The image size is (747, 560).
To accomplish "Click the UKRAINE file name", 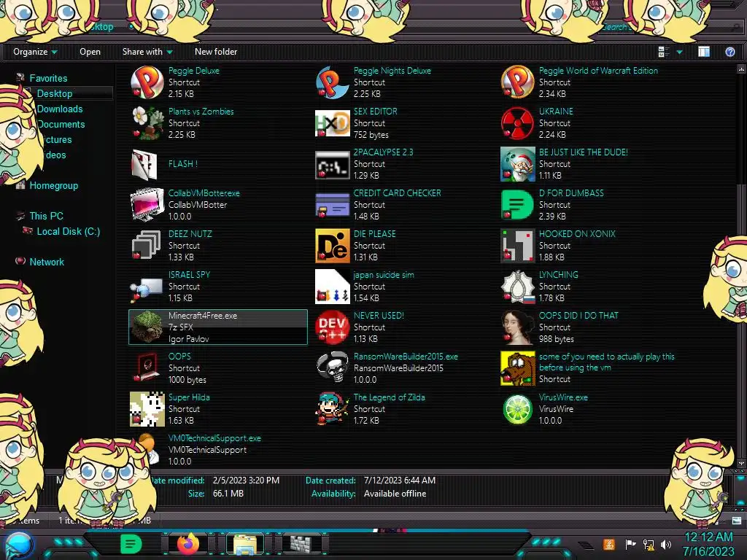I will point(556,112).
